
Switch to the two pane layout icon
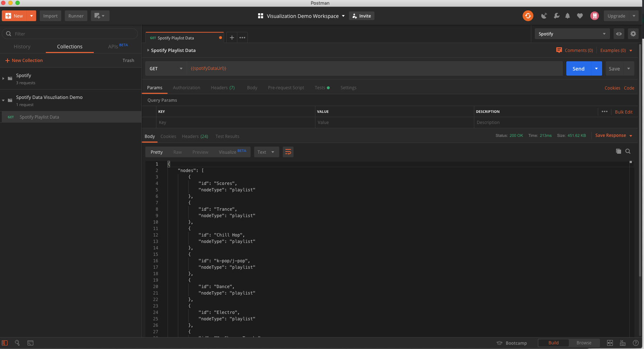(610, 343)
